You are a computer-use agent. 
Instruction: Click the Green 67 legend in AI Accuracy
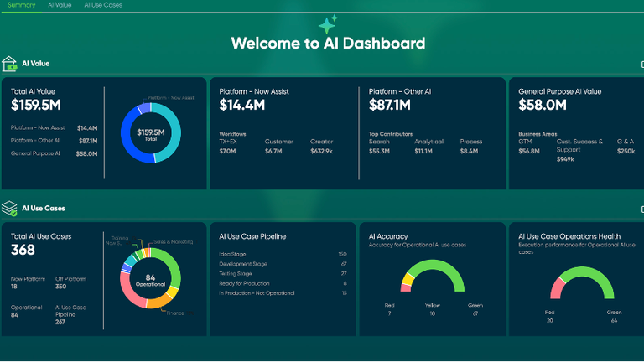point(475,309)
